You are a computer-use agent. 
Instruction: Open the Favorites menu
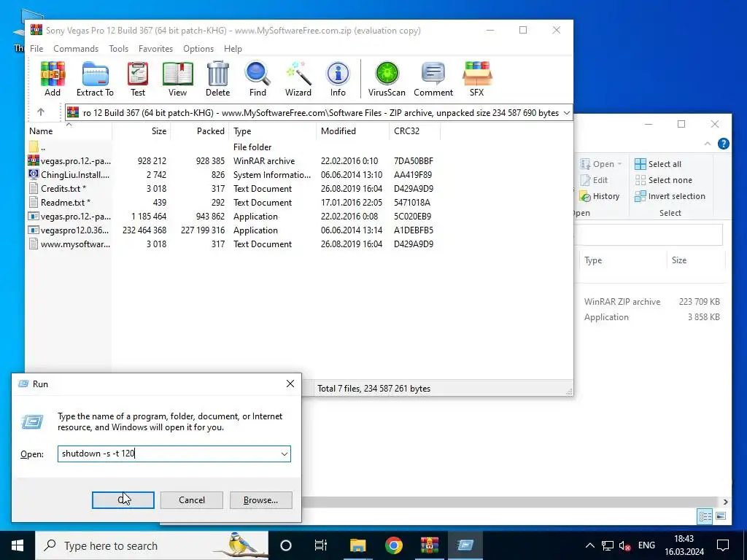coord(155,49)
